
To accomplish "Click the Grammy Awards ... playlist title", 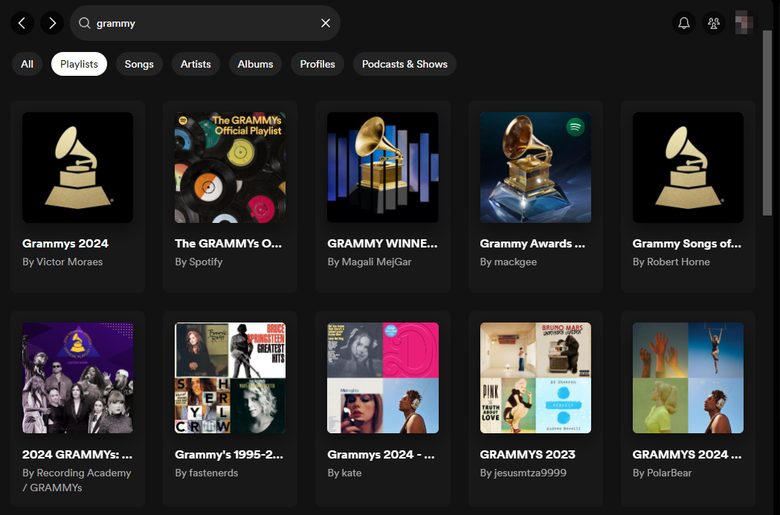I will click(533, 243).
